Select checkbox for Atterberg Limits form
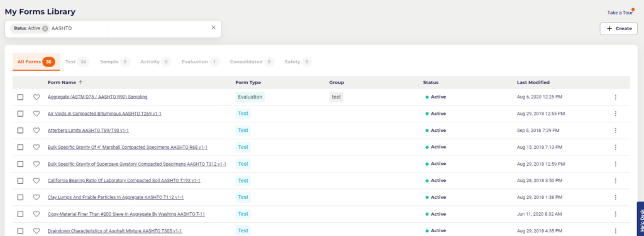Image resolution: width=644 pixels, height=236 pixels. coord(20,131)
